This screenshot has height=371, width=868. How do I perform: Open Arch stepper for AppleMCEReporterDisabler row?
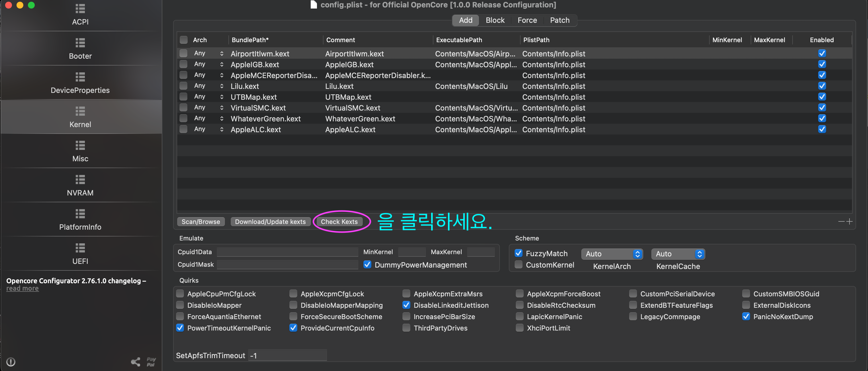coord(221,75)
